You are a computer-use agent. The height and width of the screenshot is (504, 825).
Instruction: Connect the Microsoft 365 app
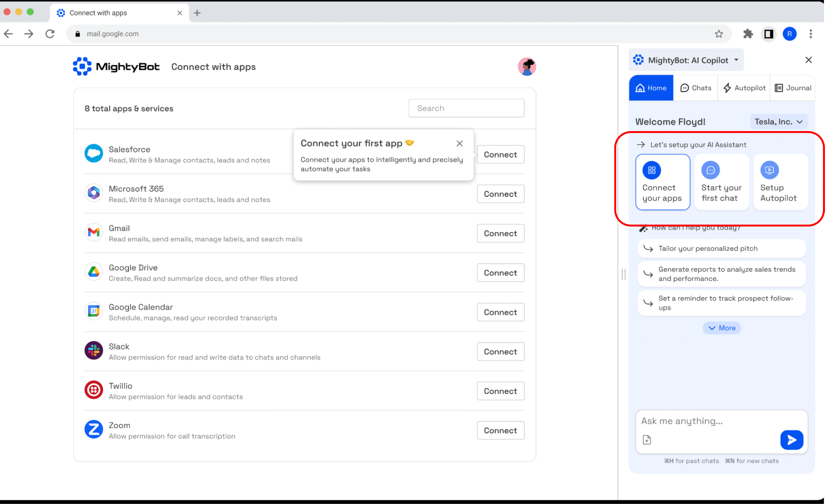coord(500,194)
